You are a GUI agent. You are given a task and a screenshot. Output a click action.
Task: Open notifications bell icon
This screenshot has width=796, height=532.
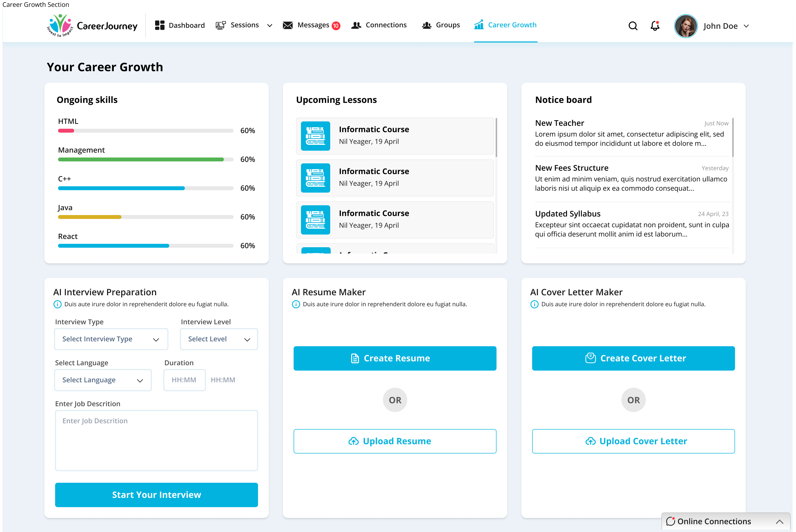point(655,26)
